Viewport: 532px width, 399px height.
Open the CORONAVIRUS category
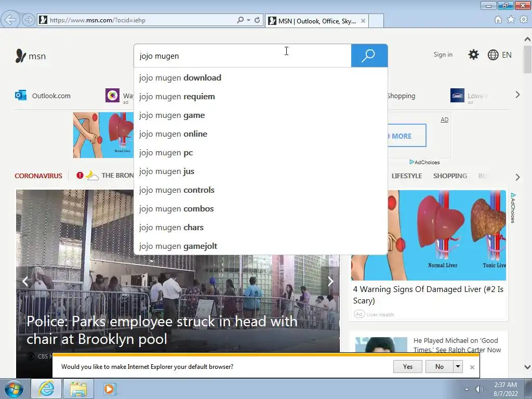click(x=38, y=176)
